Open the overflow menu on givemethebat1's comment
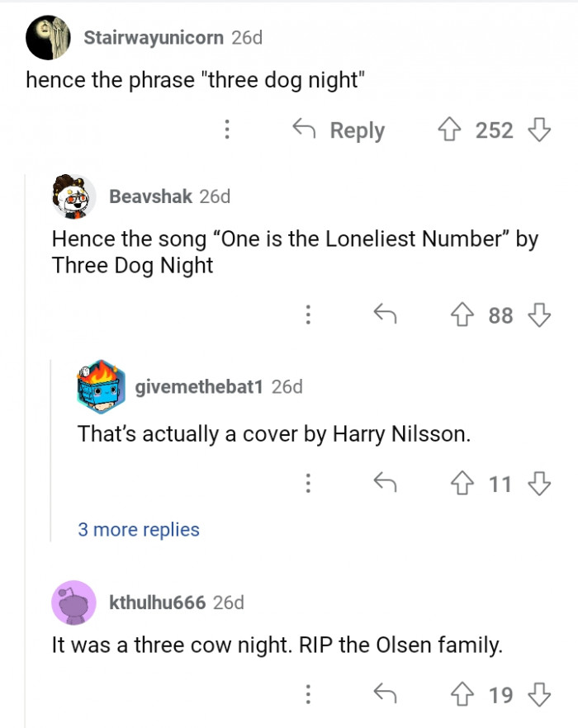578x728 pixels. click(308, 485)
